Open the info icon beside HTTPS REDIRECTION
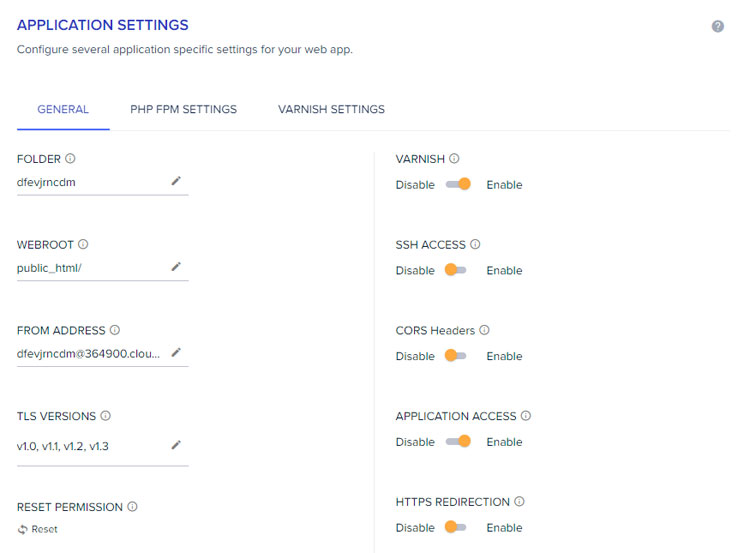750x553 pixels. pos(519,501)
